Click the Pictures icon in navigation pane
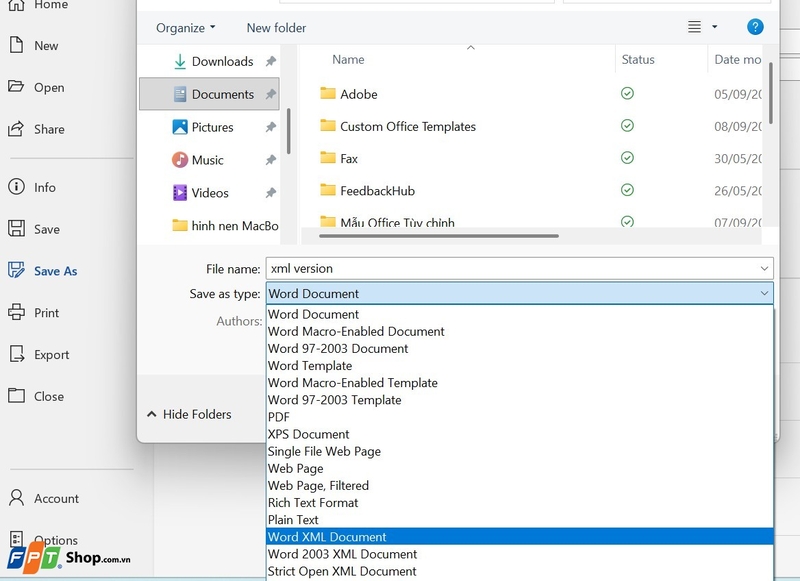 point(180,127)
